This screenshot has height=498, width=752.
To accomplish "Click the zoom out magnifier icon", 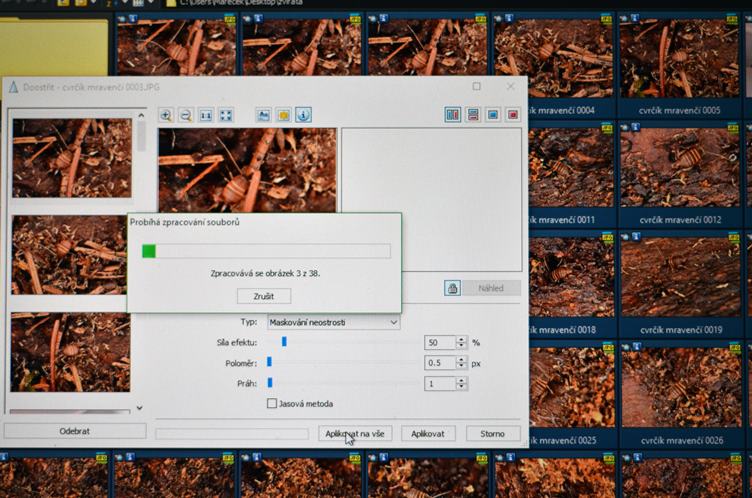I will (x=186, y=115).
